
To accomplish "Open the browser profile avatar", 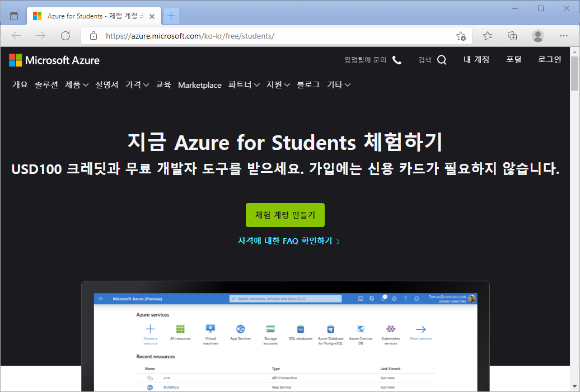I will click(538, 36).
